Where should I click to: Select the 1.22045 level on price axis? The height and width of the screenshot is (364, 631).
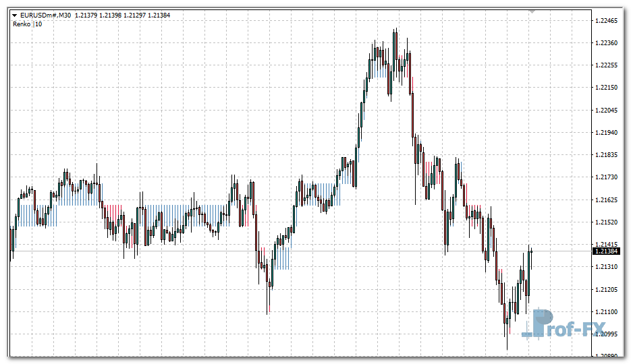607,110
